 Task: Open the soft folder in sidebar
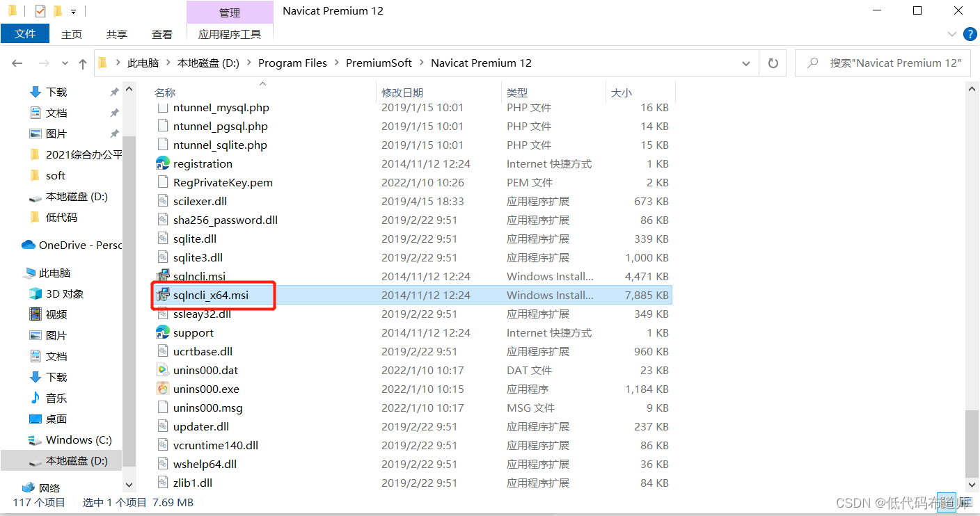(x=47, y=175)
